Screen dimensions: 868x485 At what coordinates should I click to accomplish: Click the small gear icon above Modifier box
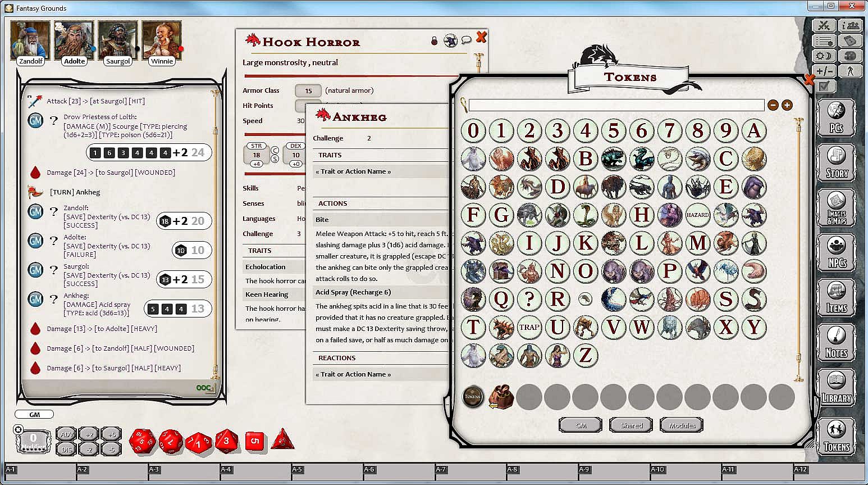pos(18,430)
